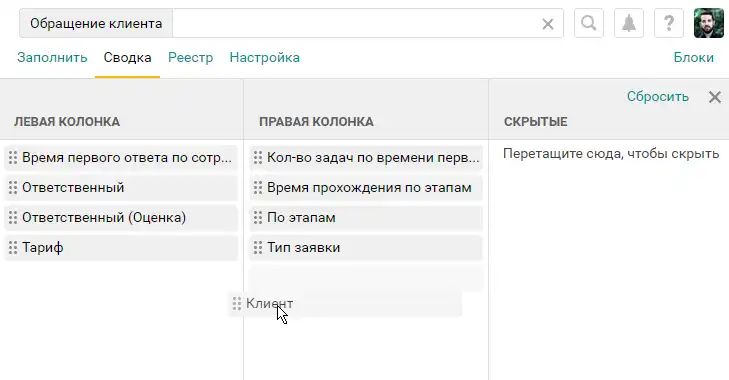Click the search magnifier icon
The height and width of the screenshot is (380, 729).
tap(589, 23)
